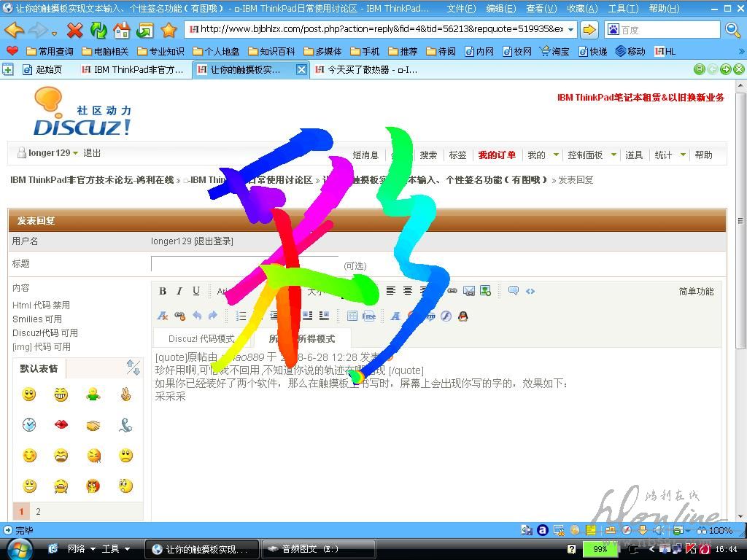This screenshot has height=560, width=747.
Task: Click the green refresh page icon
Action: pos(98,30)
